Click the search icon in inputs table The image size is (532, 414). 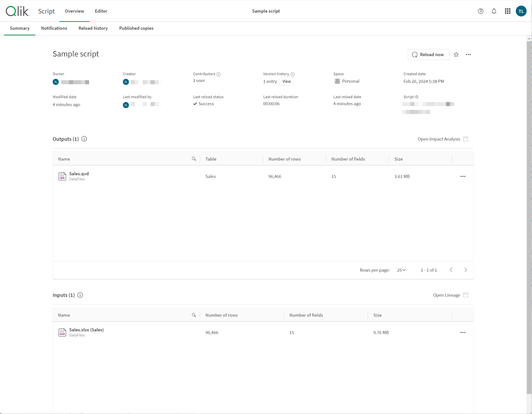[194, 315]
